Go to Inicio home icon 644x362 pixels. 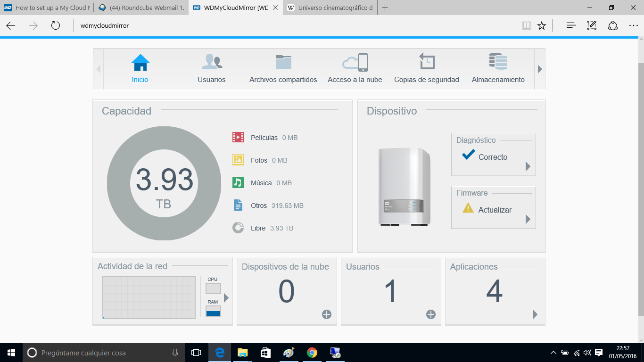pyautogui.click(x=140, y=62)
